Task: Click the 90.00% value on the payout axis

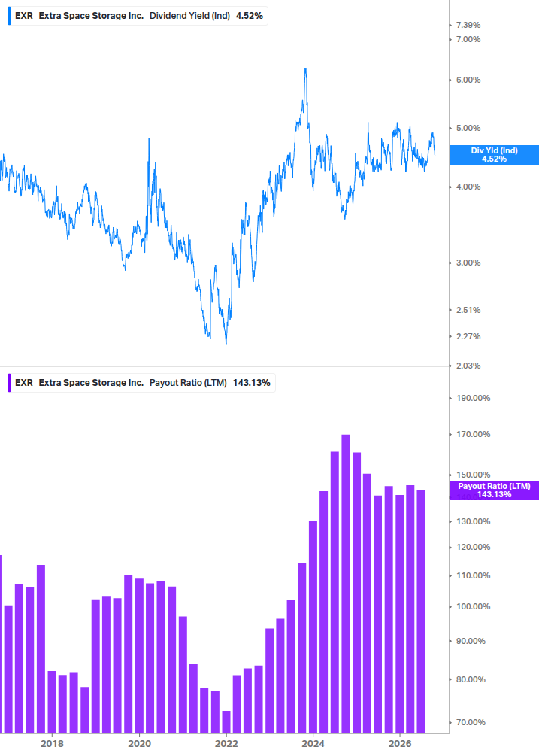Action: (473, 641)
